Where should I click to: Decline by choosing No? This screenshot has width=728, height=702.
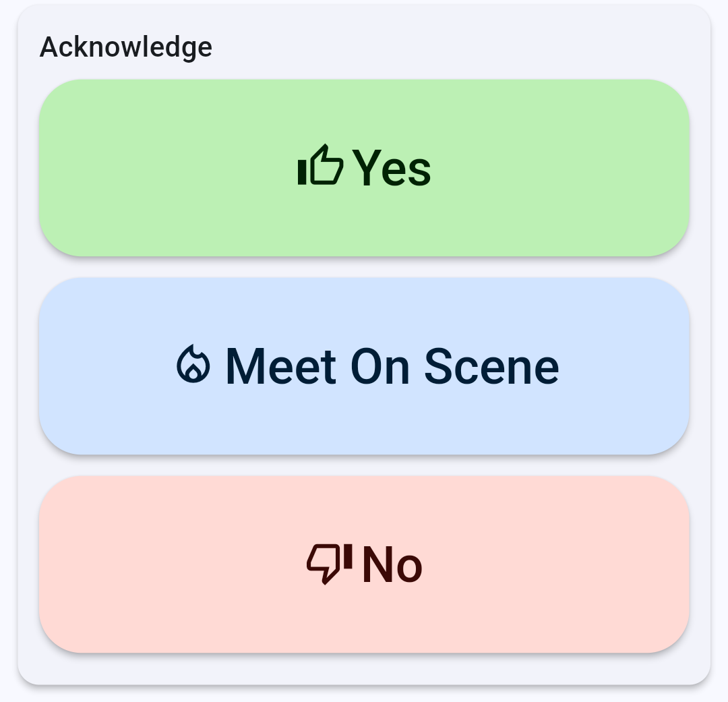(x=364, y=564)
